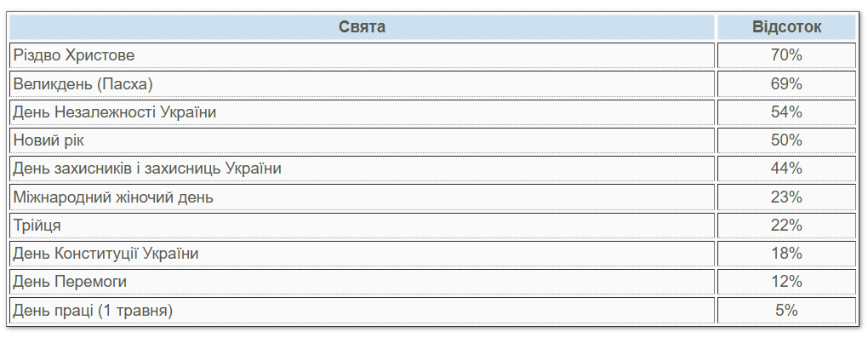868x343 pixels.
Task: Click the 50% value cell
Action: click(x=786, y=140)
